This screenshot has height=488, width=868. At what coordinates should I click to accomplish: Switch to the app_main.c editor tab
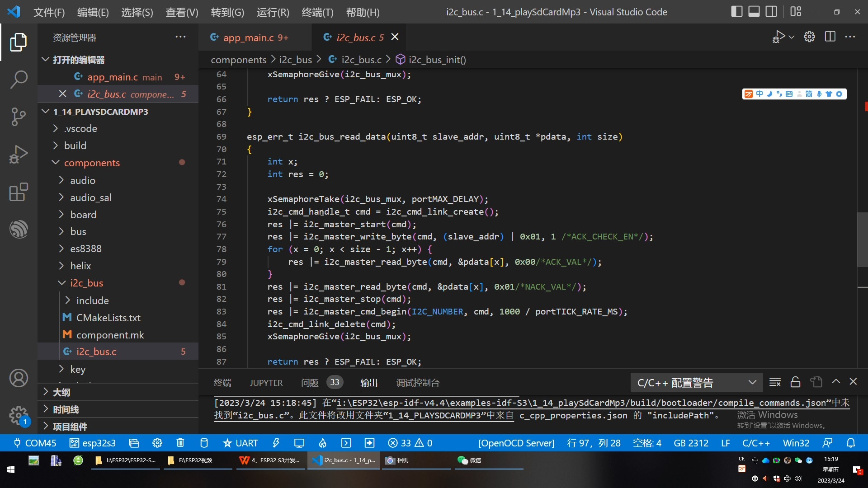pos(249,38)
